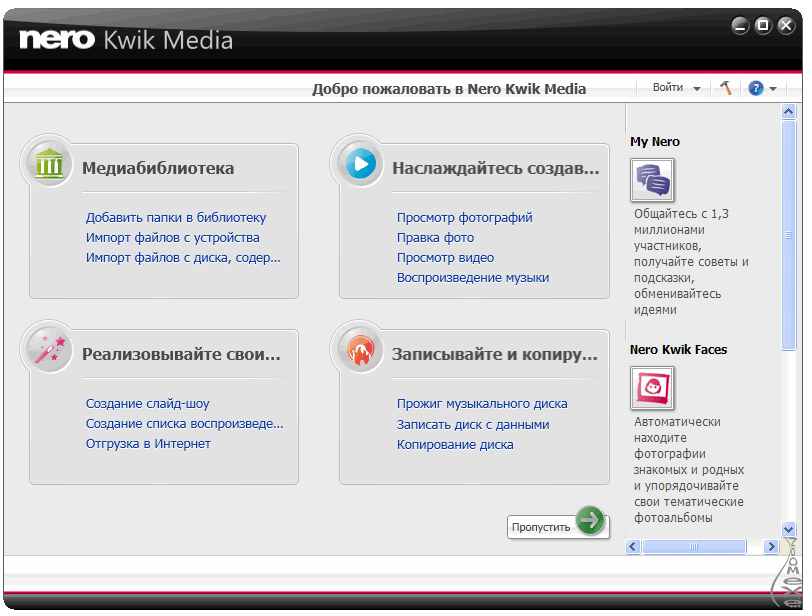Click Воспроизведение музыки link
The width and height of the screenshot is (812, 616).
coord(473,278)
